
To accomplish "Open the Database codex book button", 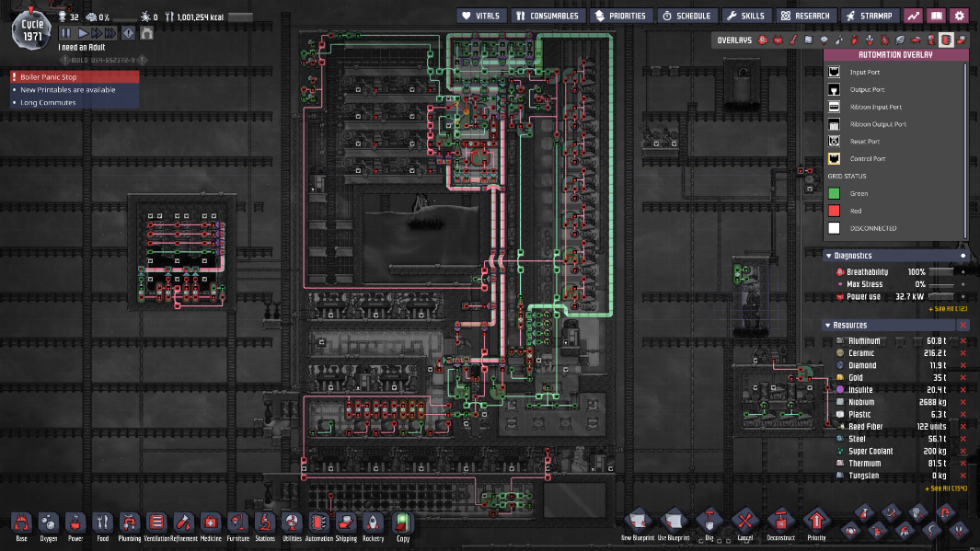I will [x=936, y=16].
